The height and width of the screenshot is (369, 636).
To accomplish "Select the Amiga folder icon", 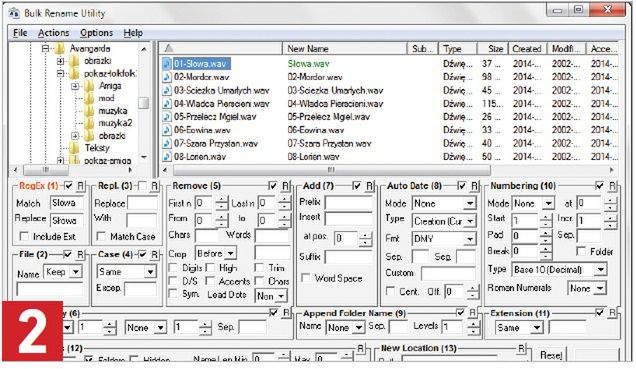I will pyautogui.click(x=89, y=86).
